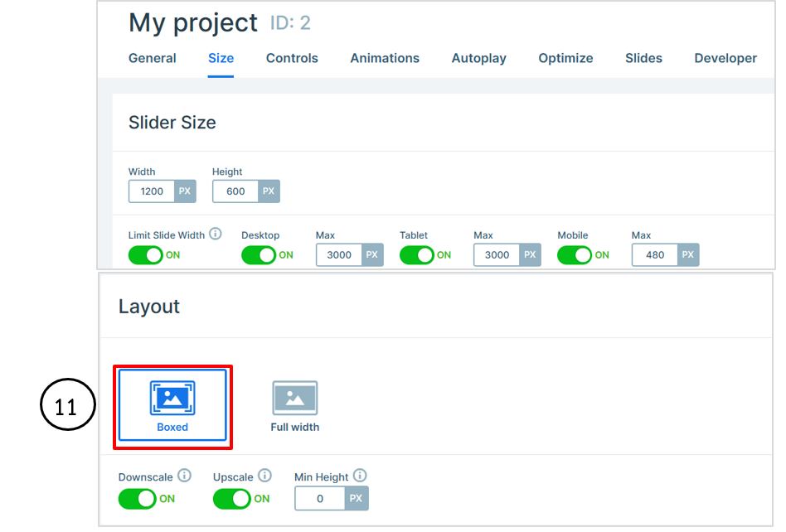Screen dimensions: 786x532
Task: Select the Full width layout icon
Action: pyautogui.click(x=294, y=399)
